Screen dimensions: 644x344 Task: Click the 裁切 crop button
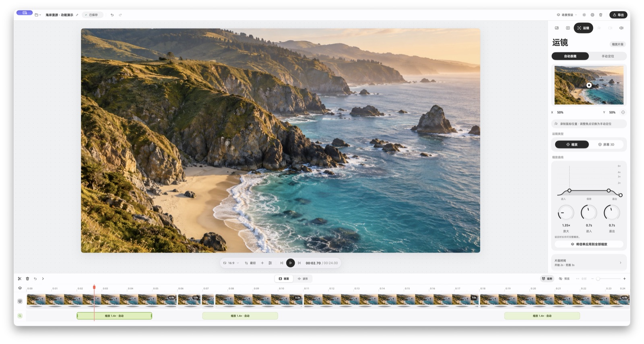(x=250, y=263)
